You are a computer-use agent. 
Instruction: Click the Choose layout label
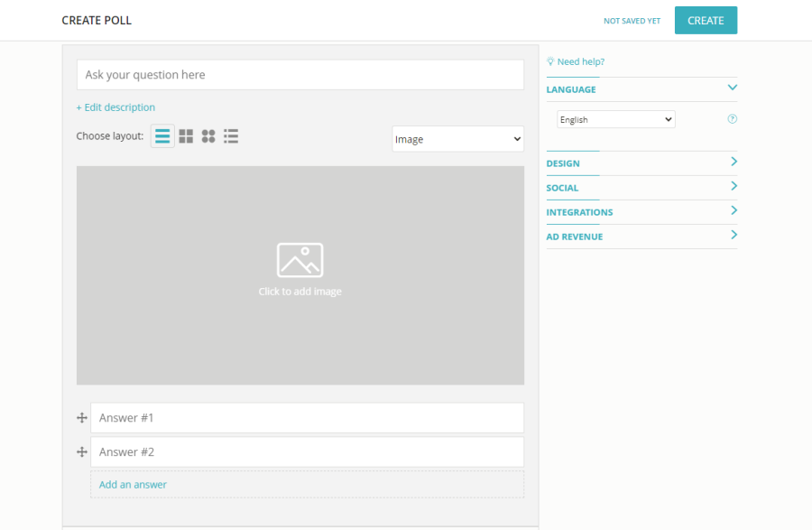point(110,135)
